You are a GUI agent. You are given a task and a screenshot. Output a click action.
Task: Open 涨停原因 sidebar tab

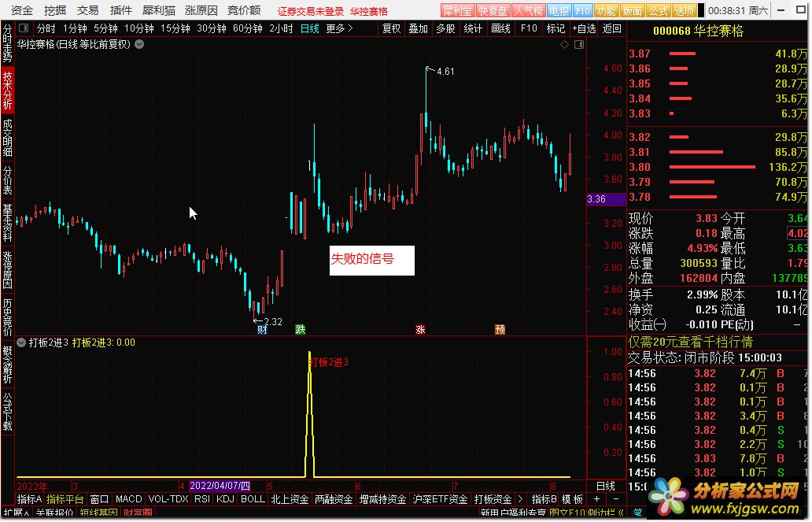[7, 269]
